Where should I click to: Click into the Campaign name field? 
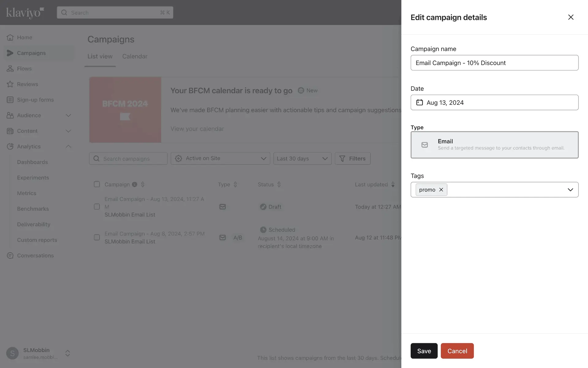[x=494, y=63]
